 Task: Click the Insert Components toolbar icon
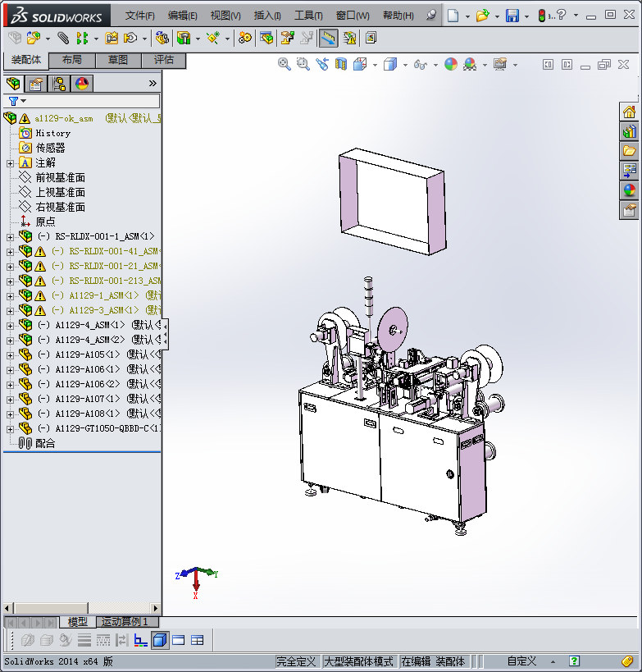click(34, 38)
